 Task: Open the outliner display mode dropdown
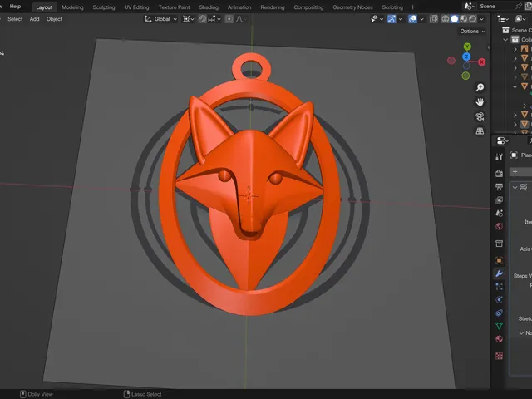[x=520, y=19]
